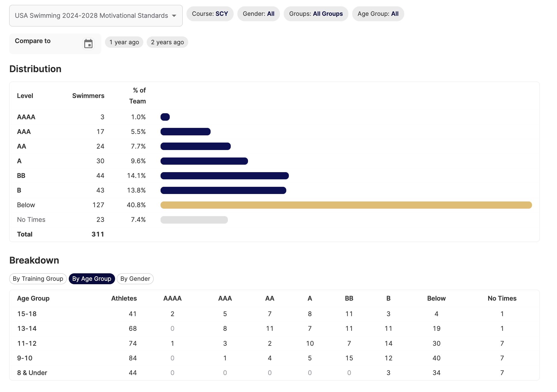Screen dimensions: 557x392
Task: Compare to 2 years ago
Action: (x=167, y=42)
